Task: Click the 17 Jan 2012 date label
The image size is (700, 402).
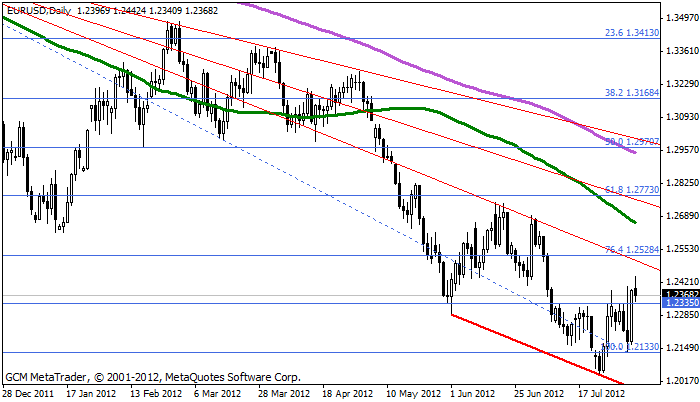Action: coord(91,394)
